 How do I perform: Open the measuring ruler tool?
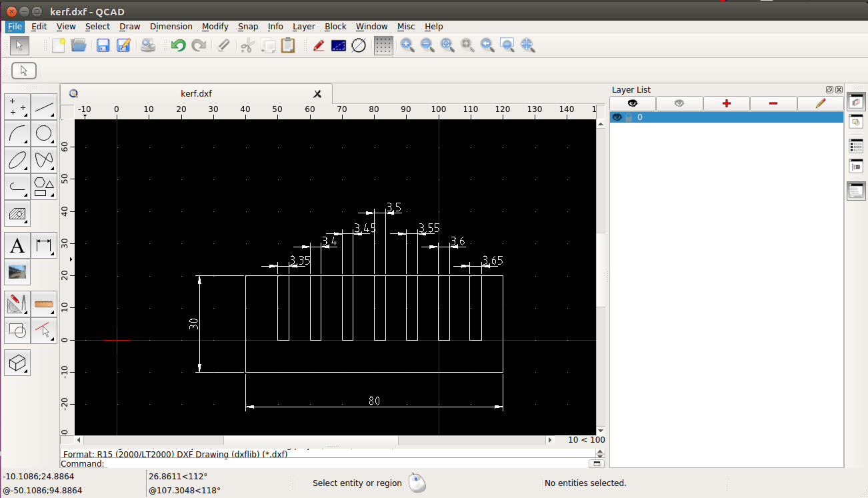click(44, 304)
